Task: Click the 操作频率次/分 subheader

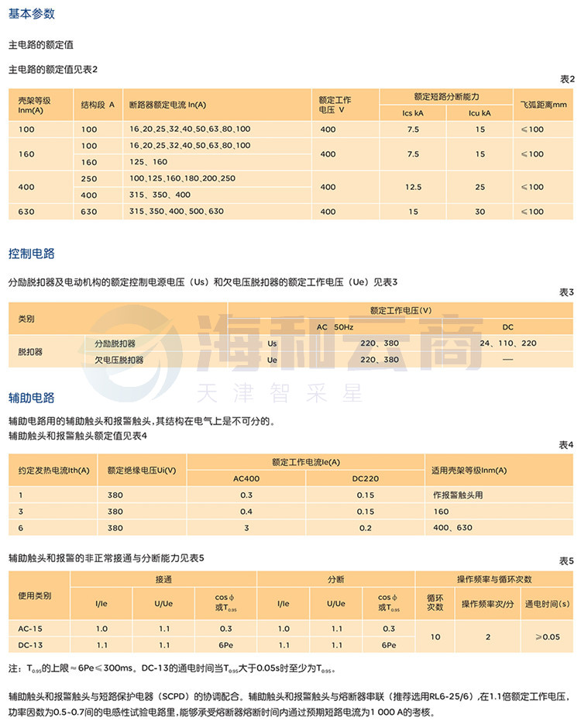Action: pyautogui.click(x=488, y=604)
